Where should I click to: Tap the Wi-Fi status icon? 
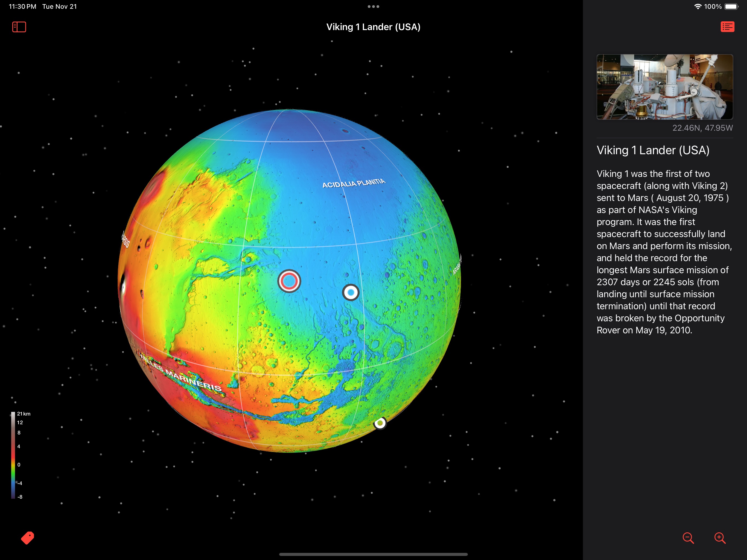(x=698, y=6)
